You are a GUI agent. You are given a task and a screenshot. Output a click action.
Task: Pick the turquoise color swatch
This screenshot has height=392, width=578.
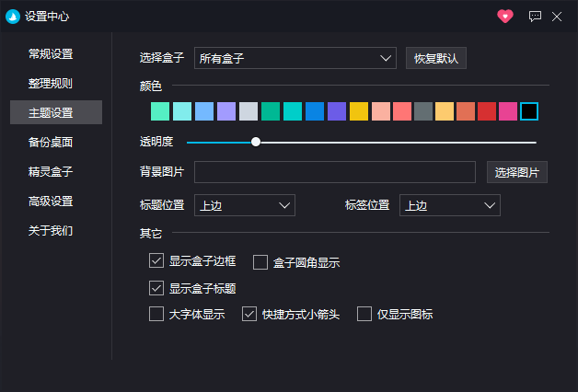coord(293,111)
